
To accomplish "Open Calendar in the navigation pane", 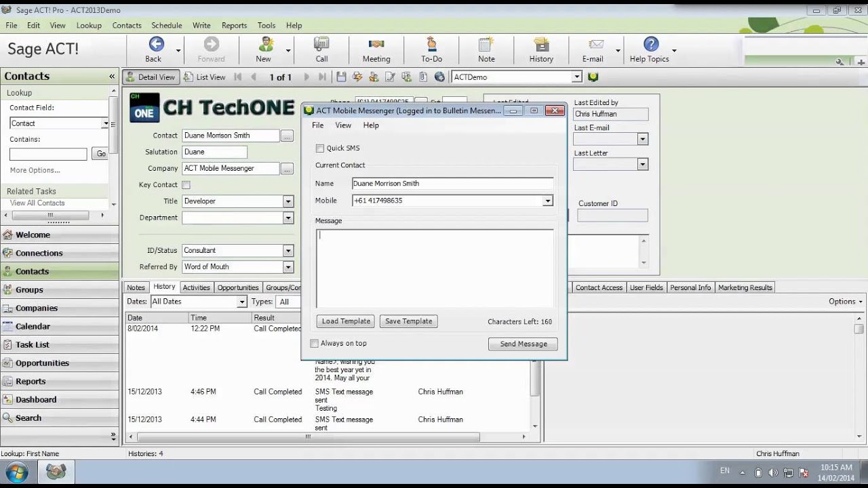I will click(60, 326).
